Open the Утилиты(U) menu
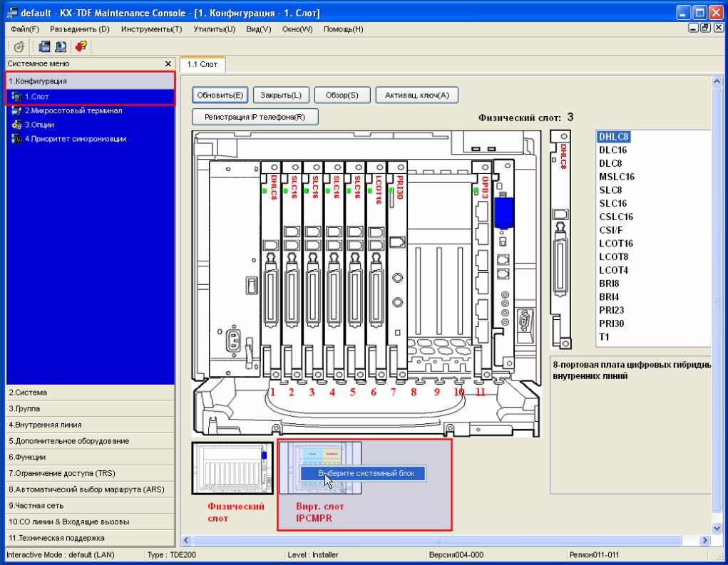The width and height of the screenshot is (728, 565). (x=215, y=29)
